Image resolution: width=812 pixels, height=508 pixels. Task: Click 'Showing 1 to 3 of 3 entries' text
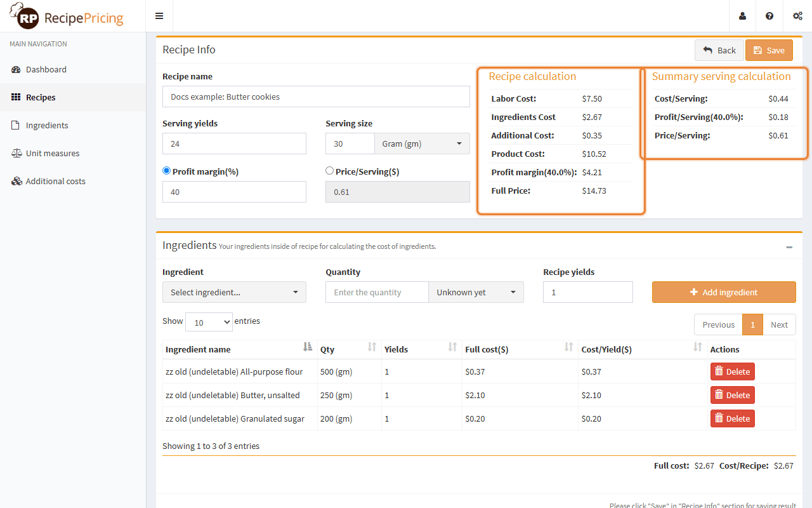[x=211, y=446]
